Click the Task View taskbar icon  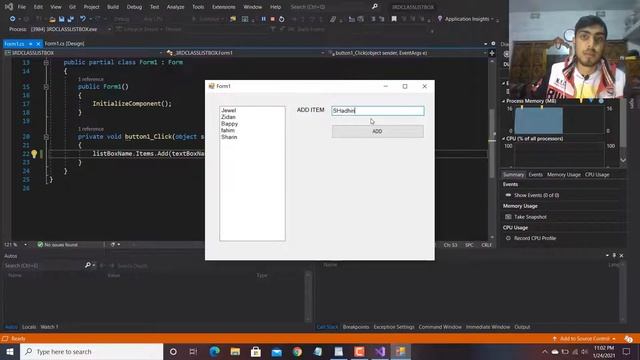193,351
